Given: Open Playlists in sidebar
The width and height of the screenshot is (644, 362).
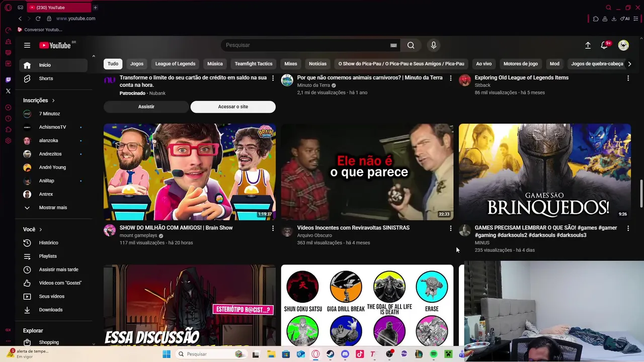Looking at the screenshot, I should pos(53,256).
